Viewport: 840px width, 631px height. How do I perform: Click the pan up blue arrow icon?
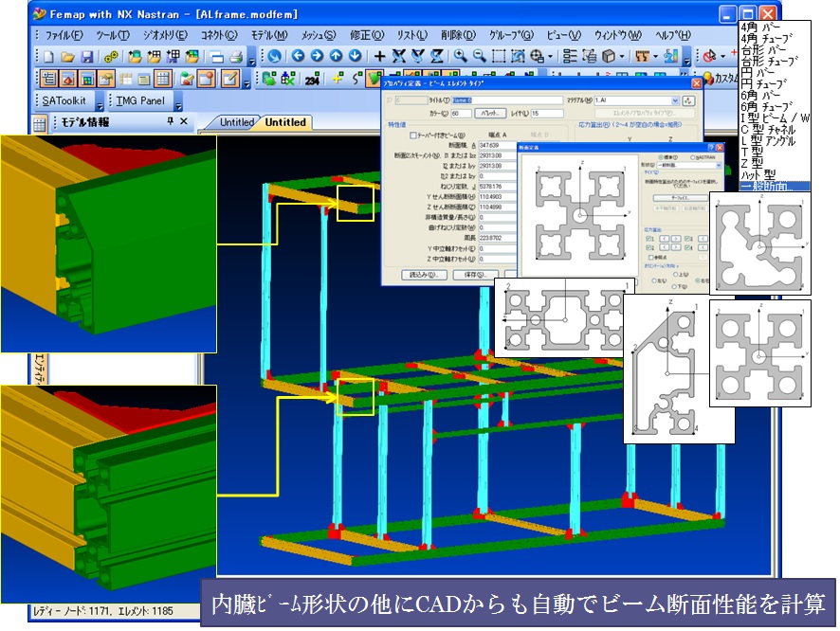click(x=337, y=57)
